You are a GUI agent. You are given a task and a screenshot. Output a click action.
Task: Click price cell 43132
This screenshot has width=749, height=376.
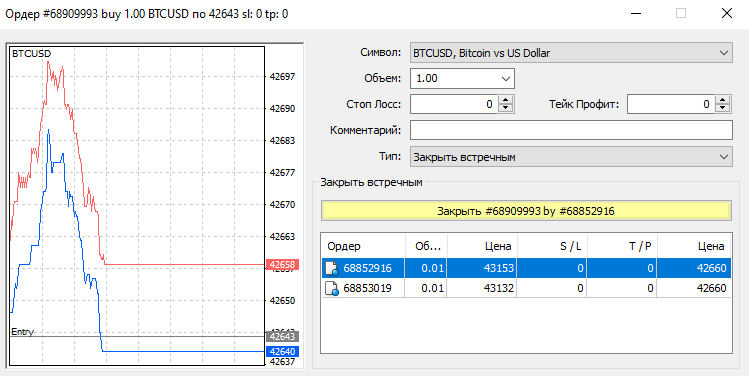[498, 289]
